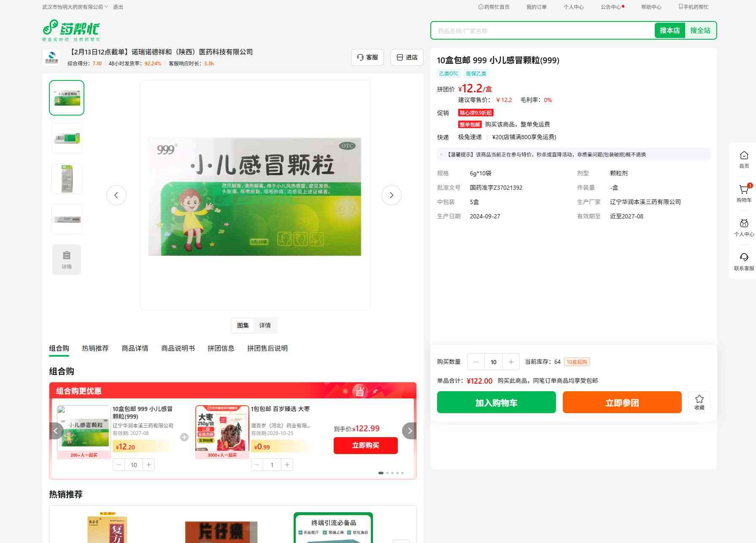Click the contact customer service headset icon
Viewport: 756px width, 543px height.
tap(744, 258)
